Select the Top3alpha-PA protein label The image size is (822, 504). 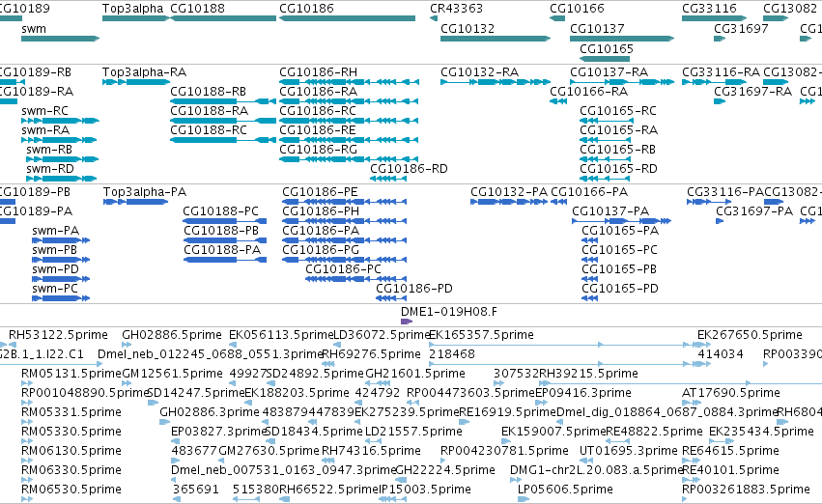[145, 192]
